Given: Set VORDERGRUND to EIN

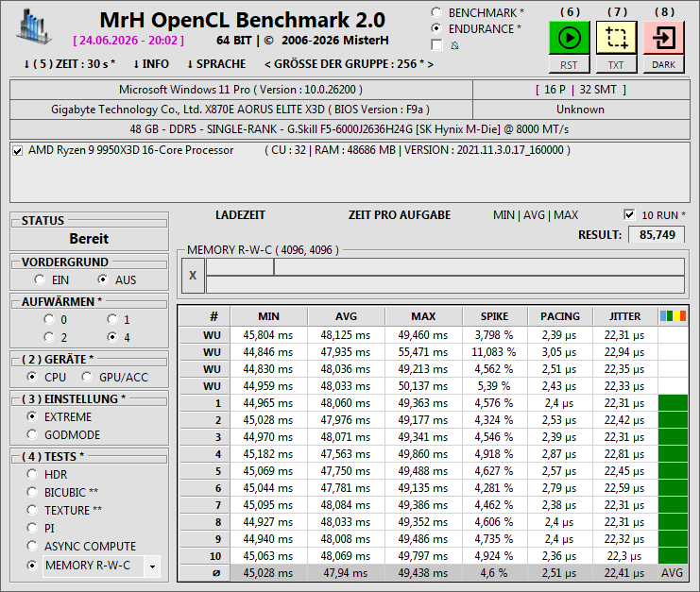Looking at the screenshot, I should click(x=40, y=279).
